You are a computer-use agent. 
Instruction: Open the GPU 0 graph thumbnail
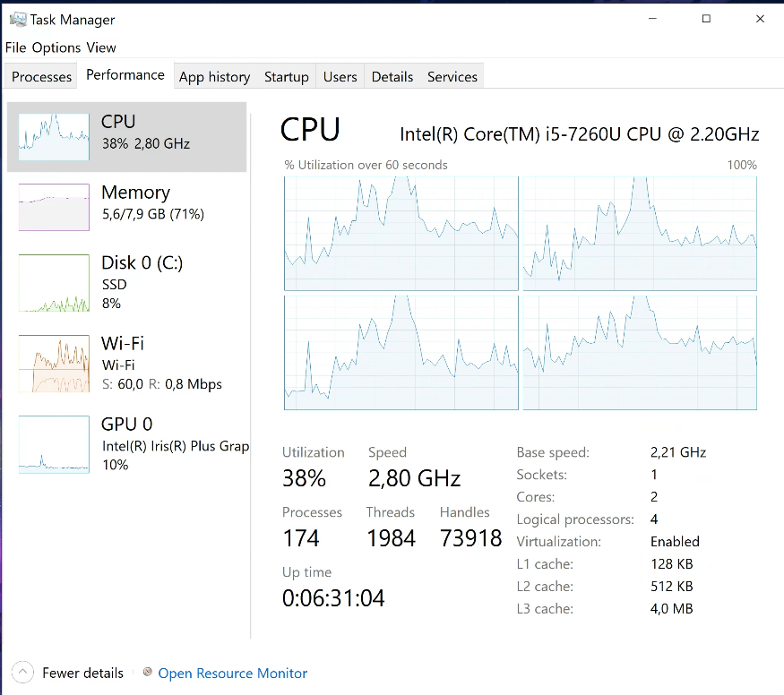point(54,443)
